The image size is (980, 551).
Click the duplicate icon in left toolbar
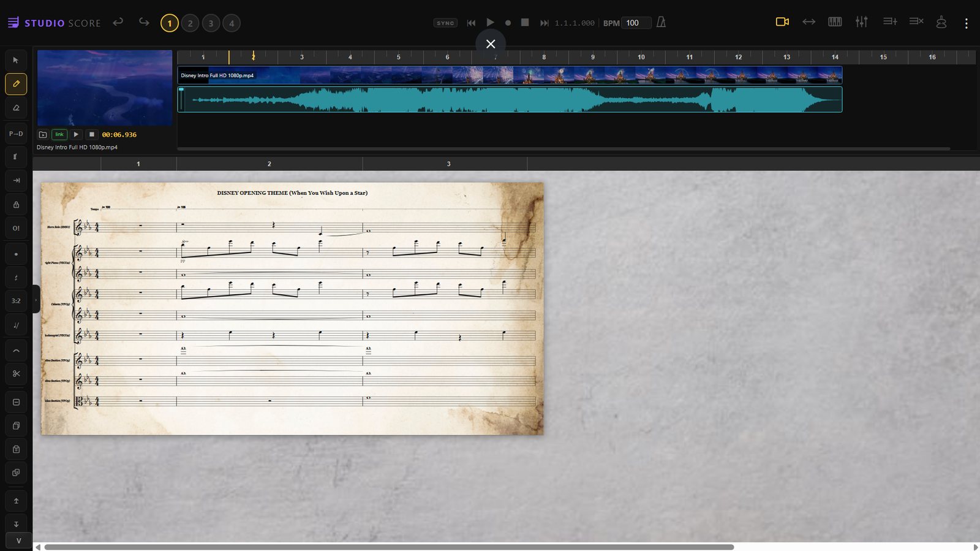(16, 473)
